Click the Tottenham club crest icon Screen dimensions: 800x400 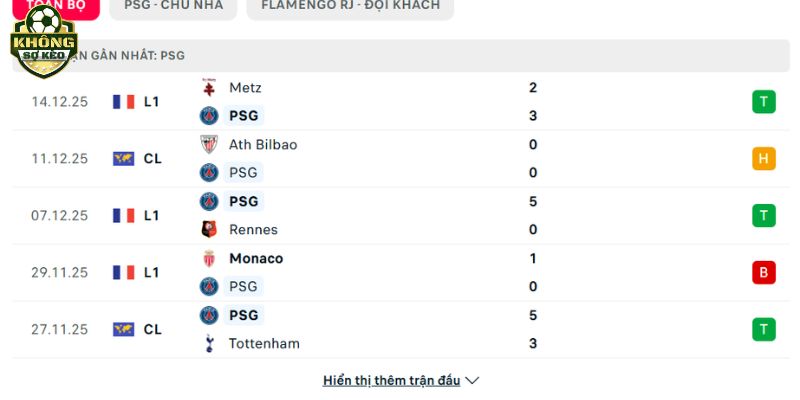[x=209, y=343]
